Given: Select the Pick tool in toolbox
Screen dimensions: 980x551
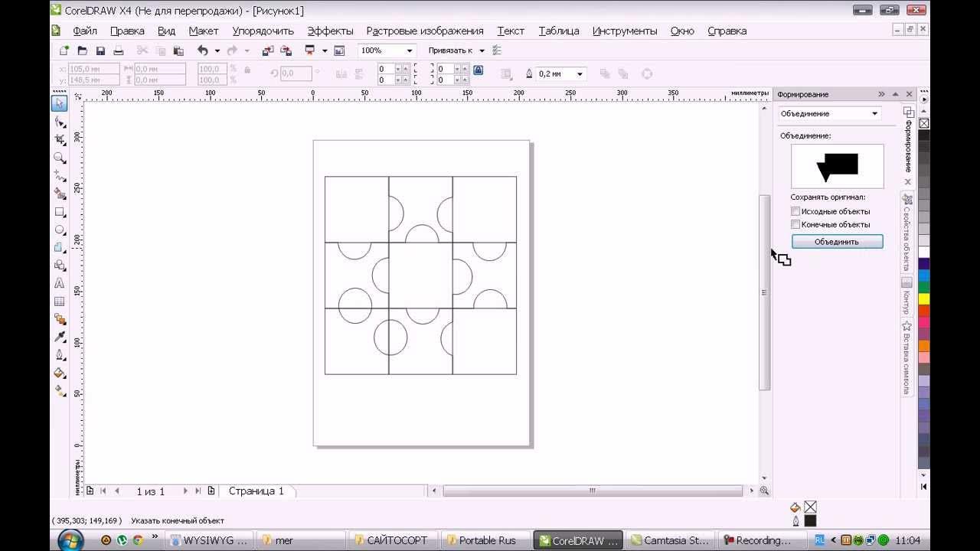Looking at the screenshot, I should [60, 103].
